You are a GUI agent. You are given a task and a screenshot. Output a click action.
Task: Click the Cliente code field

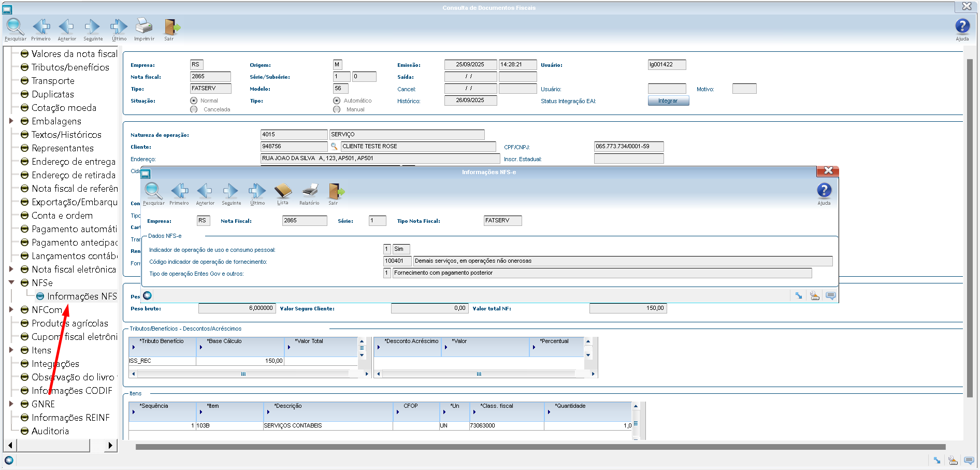[294, 147]
